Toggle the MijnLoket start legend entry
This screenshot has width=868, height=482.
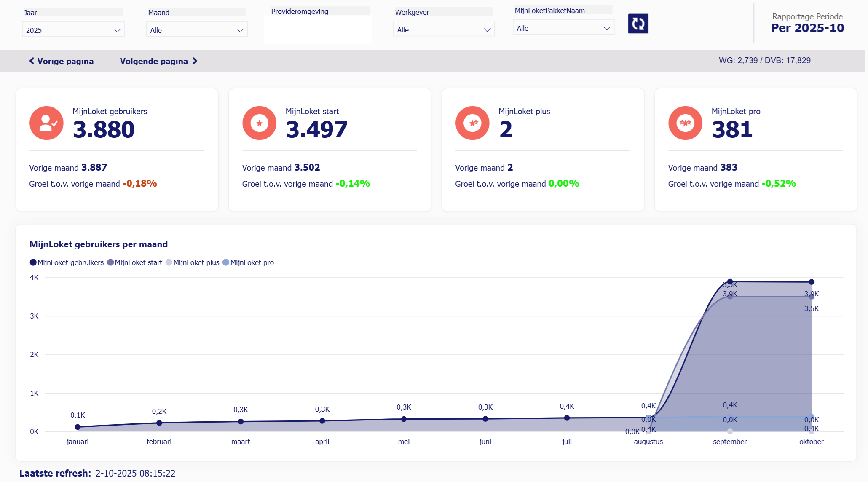(x=135, y=262)
